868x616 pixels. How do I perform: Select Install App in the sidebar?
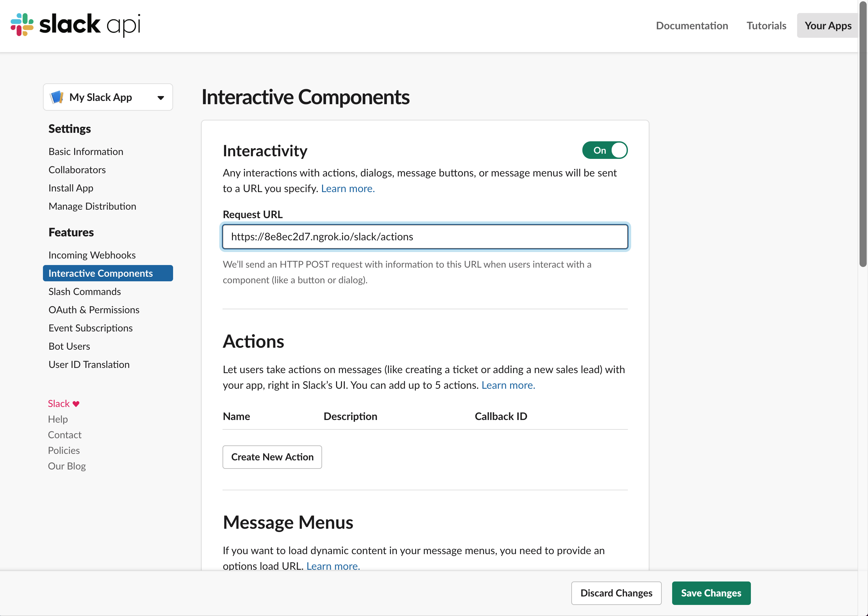coord(71,188)
